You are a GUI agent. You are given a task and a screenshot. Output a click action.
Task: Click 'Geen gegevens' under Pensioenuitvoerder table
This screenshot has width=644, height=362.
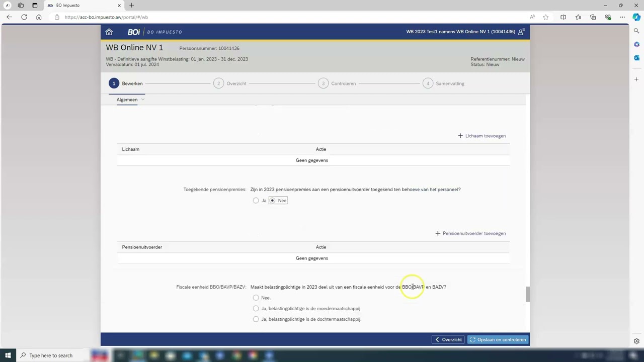312,258
